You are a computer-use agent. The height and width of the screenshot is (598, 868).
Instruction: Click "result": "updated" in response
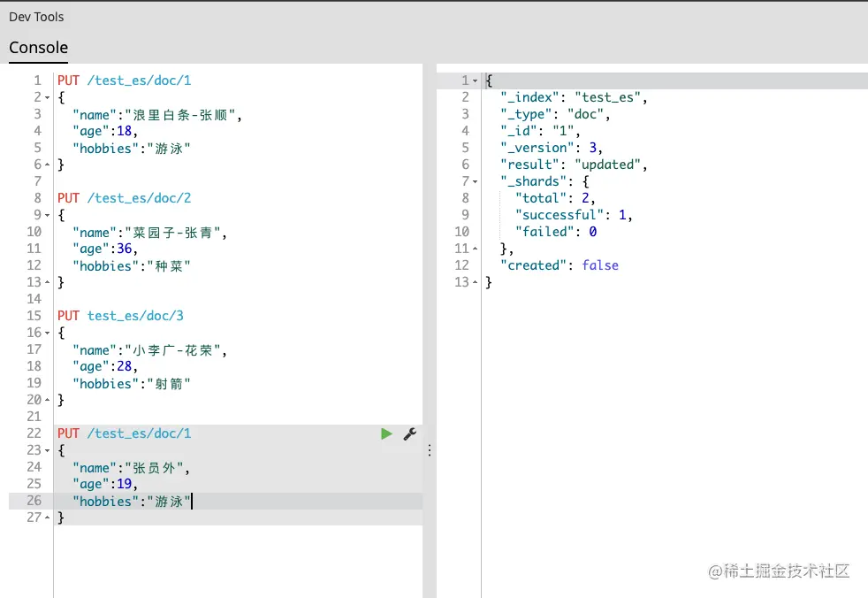tap(574, 165)
